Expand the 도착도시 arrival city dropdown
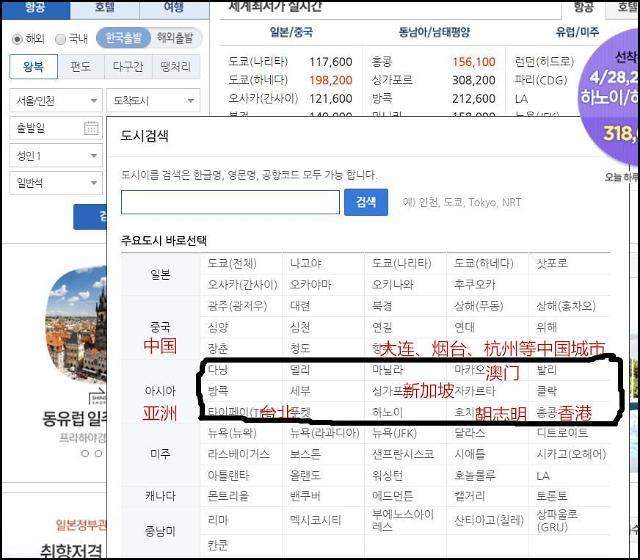 (x=153, y=100)
